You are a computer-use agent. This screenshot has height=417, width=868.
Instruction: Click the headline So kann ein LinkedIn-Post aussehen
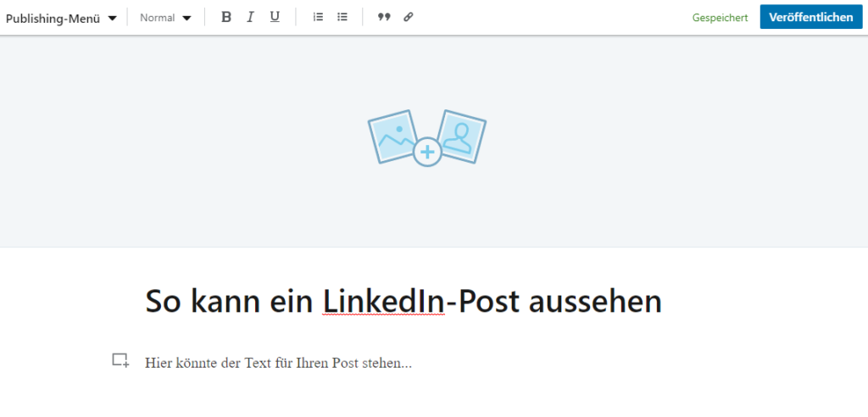click(x=403, y=302)
